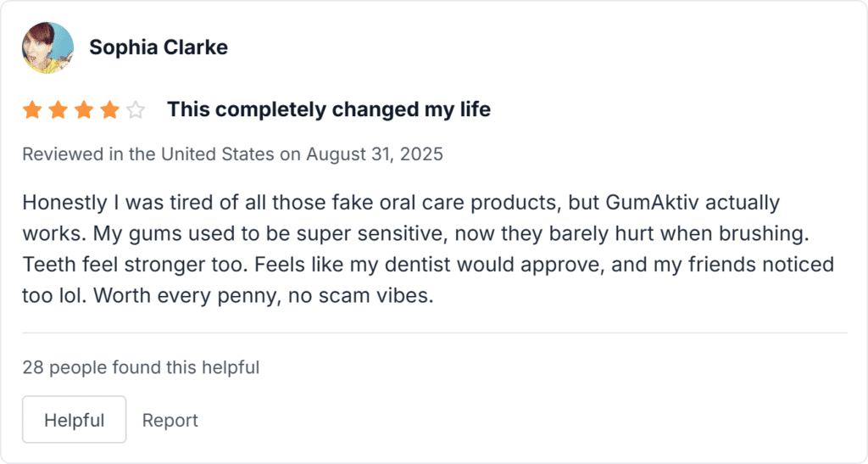Click the horizontal divider below the review
This screenshot has width=868, height=464.
pyautogui.click(x=435, y=333)
